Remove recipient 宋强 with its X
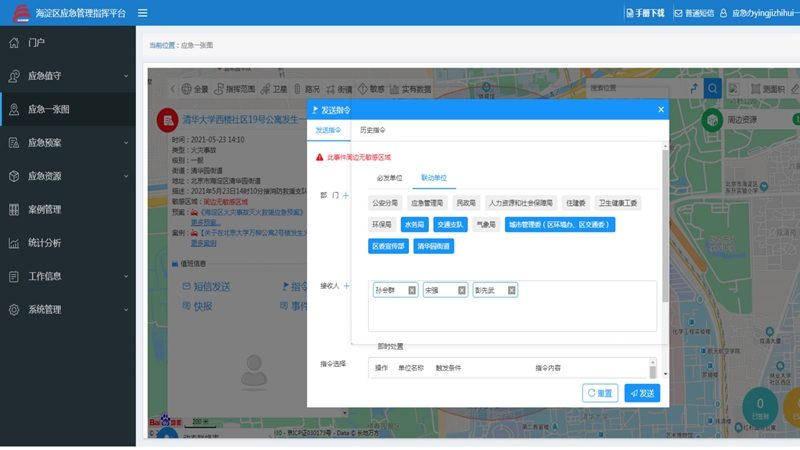 [x=462, y=290]
